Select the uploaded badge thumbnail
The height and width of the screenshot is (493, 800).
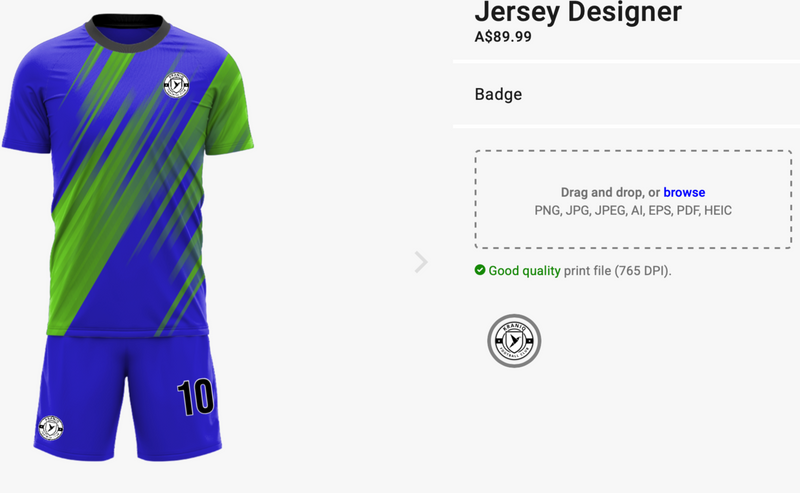click(x=514, y=341)
